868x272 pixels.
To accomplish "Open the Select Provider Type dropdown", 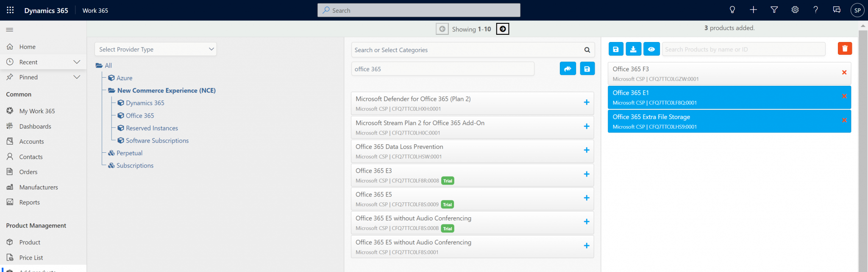I will [x=156, y=49].
